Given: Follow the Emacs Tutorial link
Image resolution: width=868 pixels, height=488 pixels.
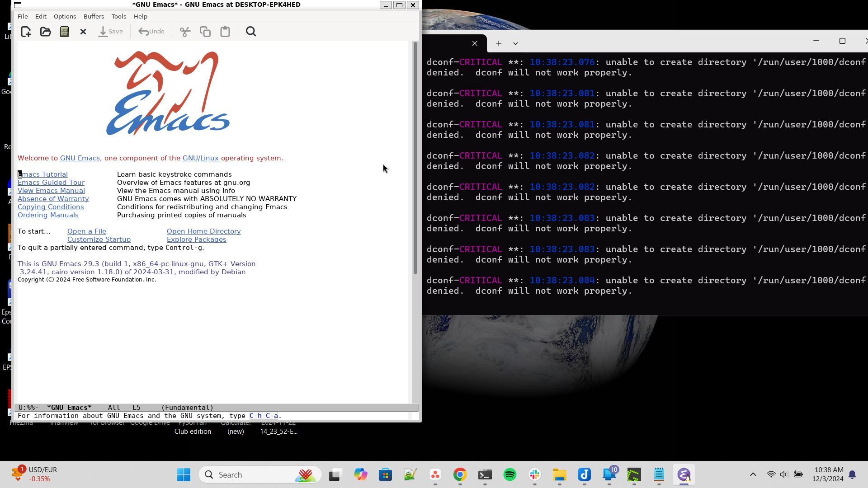Looking at the screenshot, I should pos(42,174).
